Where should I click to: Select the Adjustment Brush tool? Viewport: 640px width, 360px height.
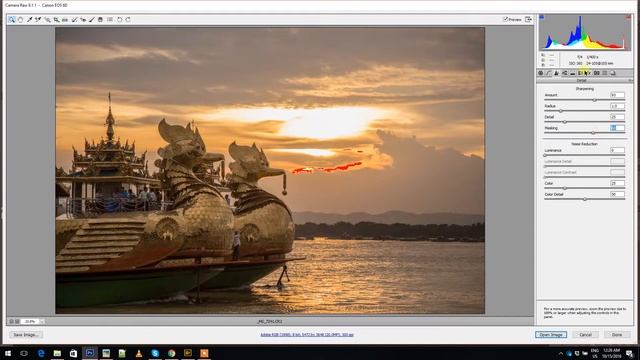(x=92, y=20)
